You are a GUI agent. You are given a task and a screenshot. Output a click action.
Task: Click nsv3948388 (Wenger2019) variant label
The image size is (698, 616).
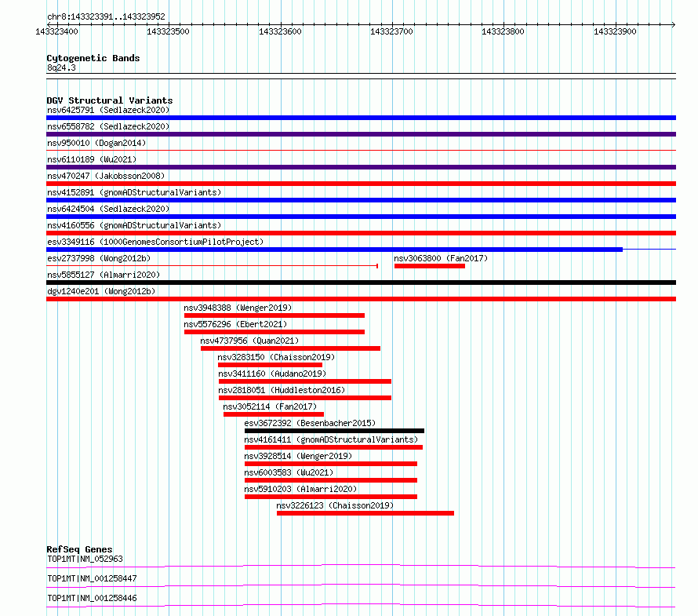[238, 308]
